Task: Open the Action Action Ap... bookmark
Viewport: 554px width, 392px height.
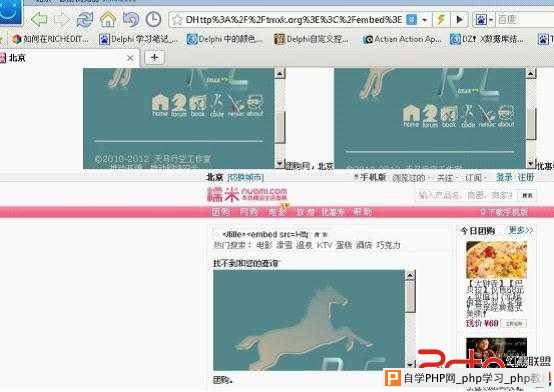Action: click(x=402, y=39)
